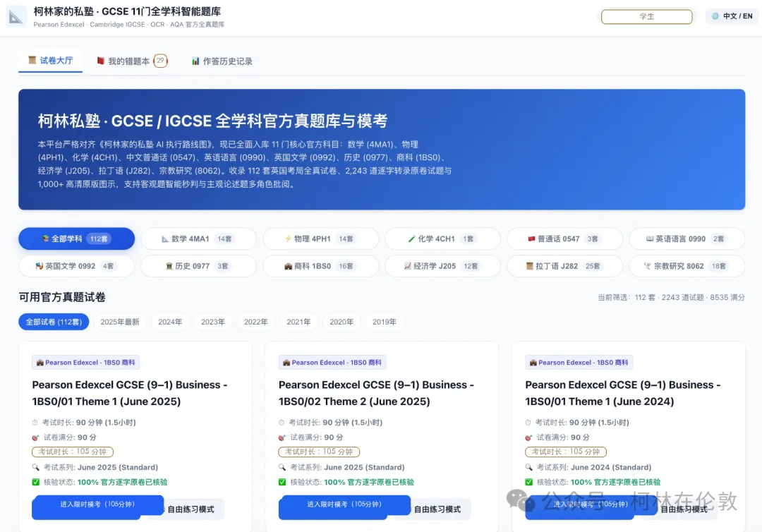Filter by 数学 4MA1 subject
Screen dimensions: 762x532
click(x=198, y=238)
